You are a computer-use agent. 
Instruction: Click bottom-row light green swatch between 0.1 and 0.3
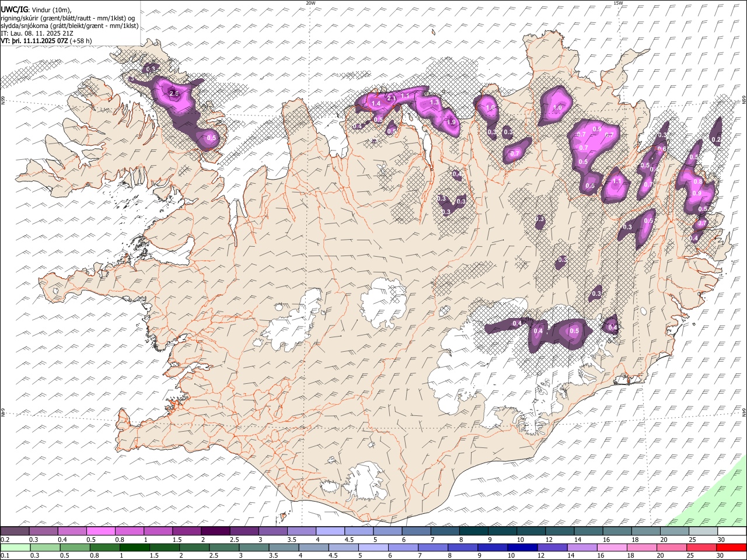coord(15,547)
